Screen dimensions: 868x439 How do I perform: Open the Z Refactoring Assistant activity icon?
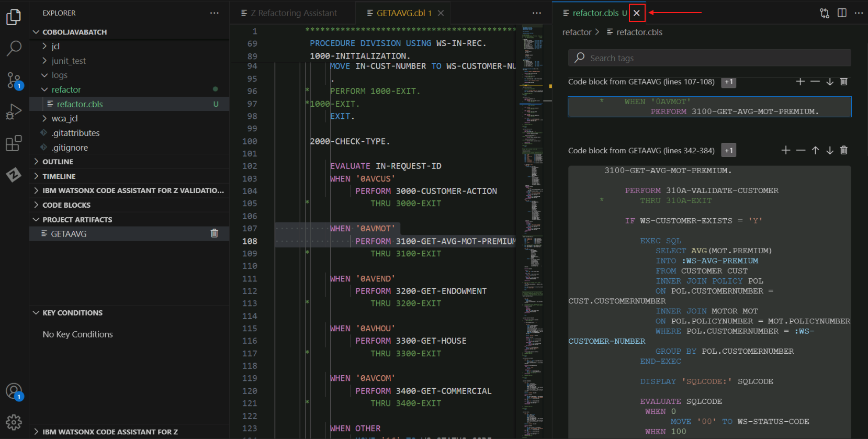point(14,174)
